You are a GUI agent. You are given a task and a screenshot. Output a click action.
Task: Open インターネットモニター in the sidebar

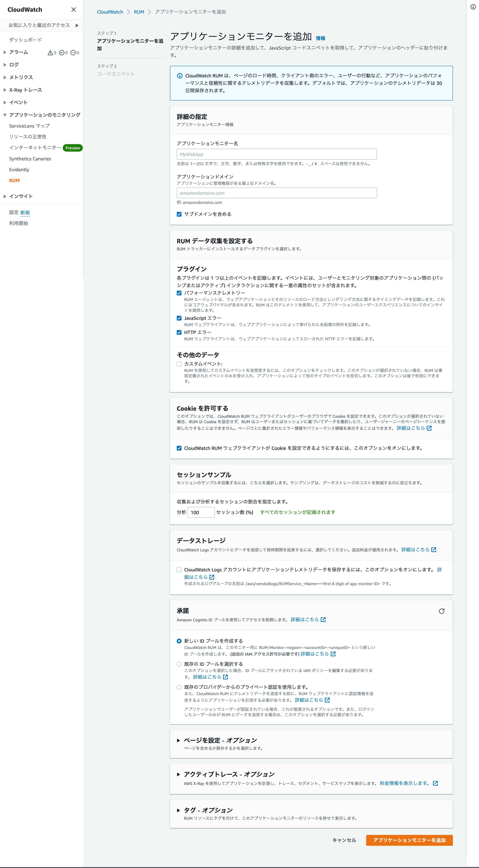pos(35,148)
